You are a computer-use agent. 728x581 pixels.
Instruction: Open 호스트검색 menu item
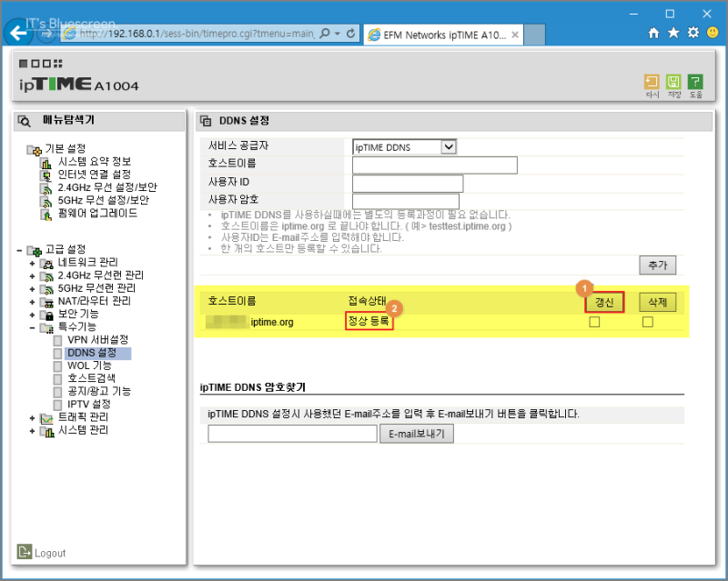pos(92,378)
